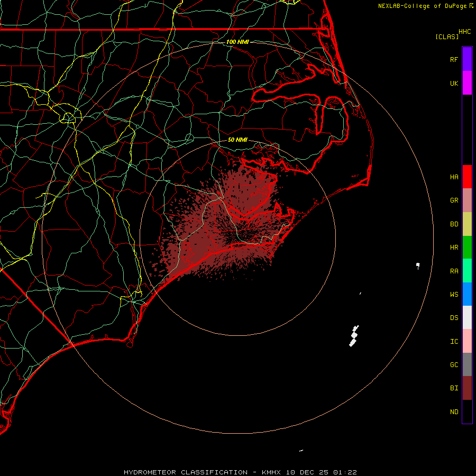
Task: Select the GR legend color block
Action: [x=467, y=200]
